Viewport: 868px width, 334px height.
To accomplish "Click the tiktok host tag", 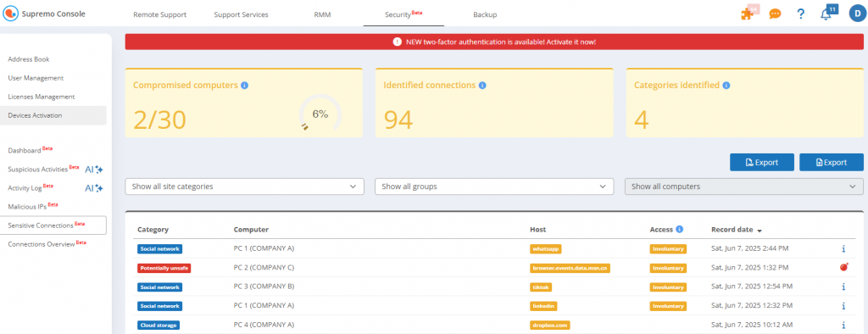I will click(x=541, y=287).
